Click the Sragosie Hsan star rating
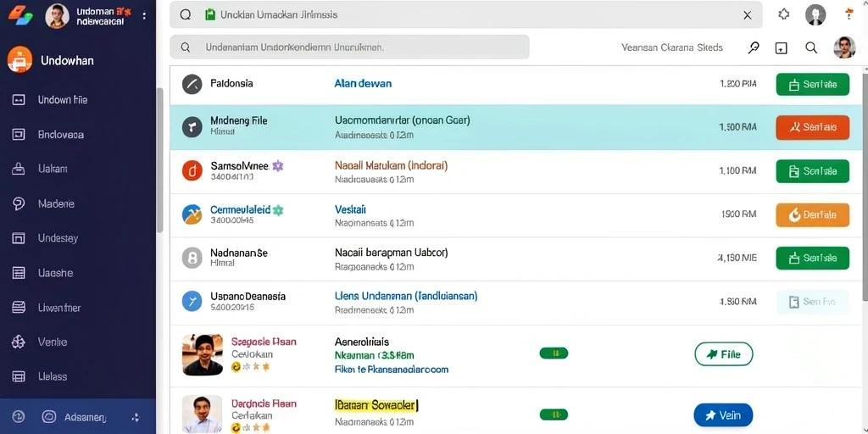 click(251, 366)
